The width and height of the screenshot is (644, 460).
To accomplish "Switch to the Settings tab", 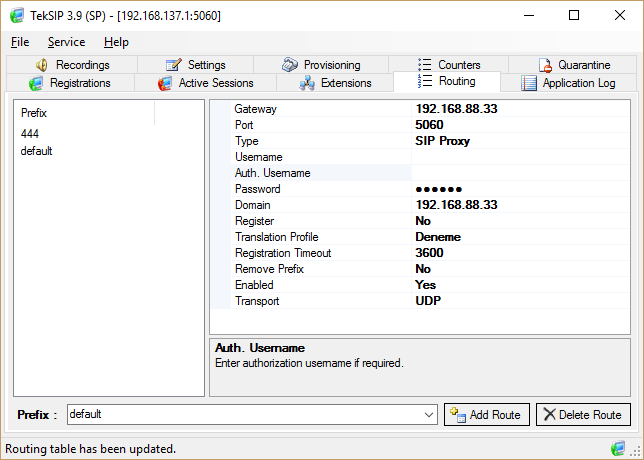I will tap(196, 64).
